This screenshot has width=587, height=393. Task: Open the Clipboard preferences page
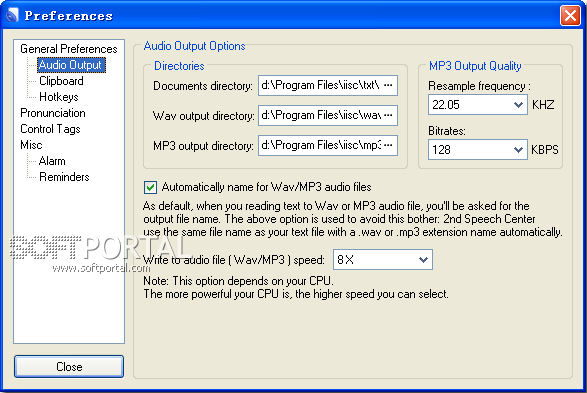[x=61, y=81]
